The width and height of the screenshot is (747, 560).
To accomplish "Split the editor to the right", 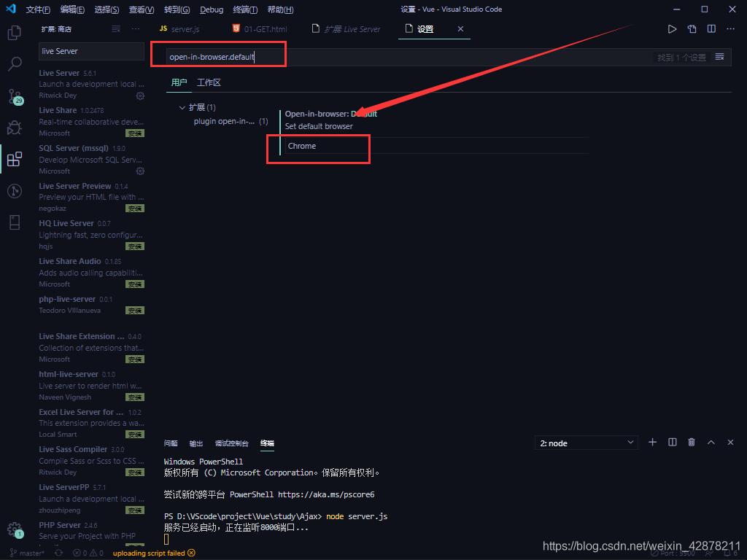I will [711, 29].
